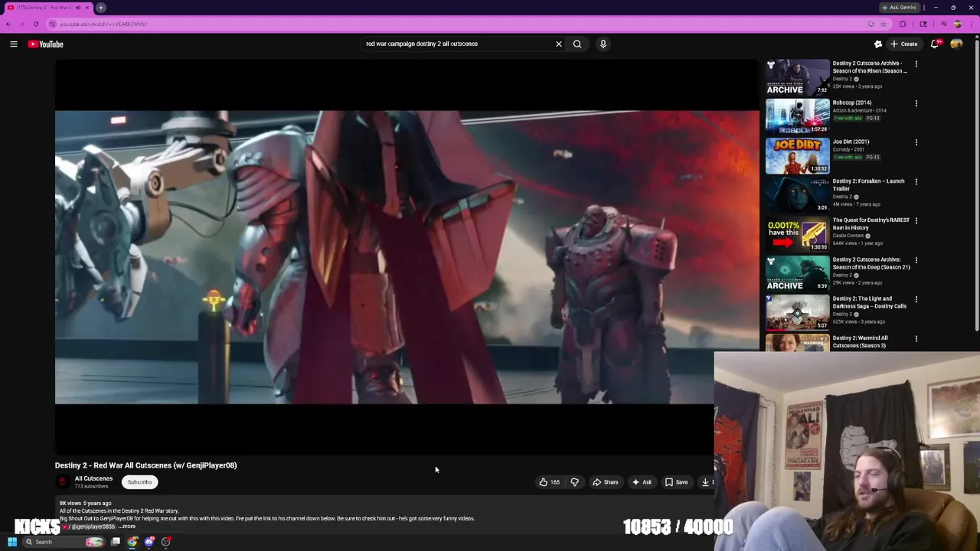Open Warmind All Cutscenes video title
Viewport: 980px width, 551px height.
pos(860,341)
